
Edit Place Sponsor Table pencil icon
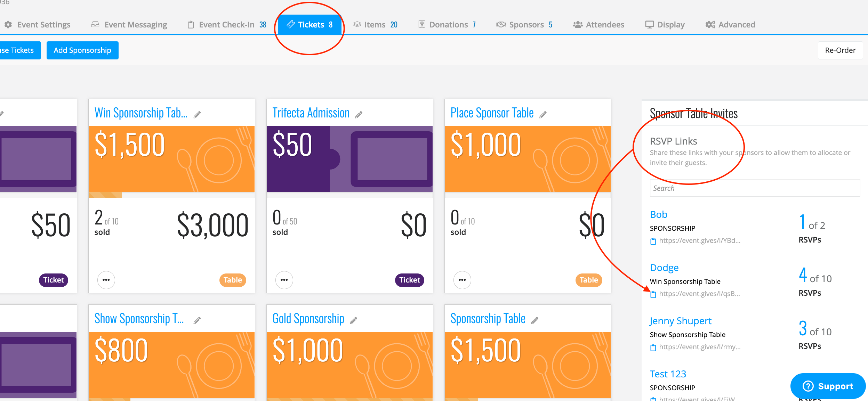point(543,115)
